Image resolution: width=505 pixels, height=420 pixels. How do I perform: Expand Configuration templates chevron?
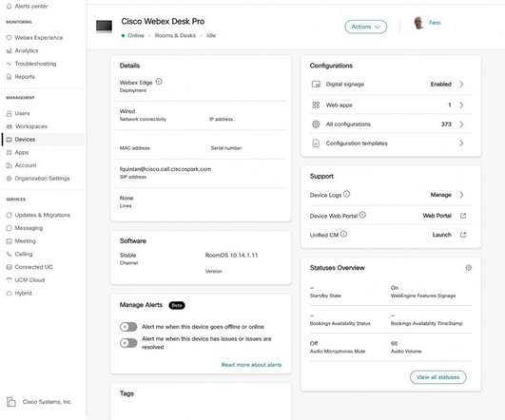pos(461,143)
